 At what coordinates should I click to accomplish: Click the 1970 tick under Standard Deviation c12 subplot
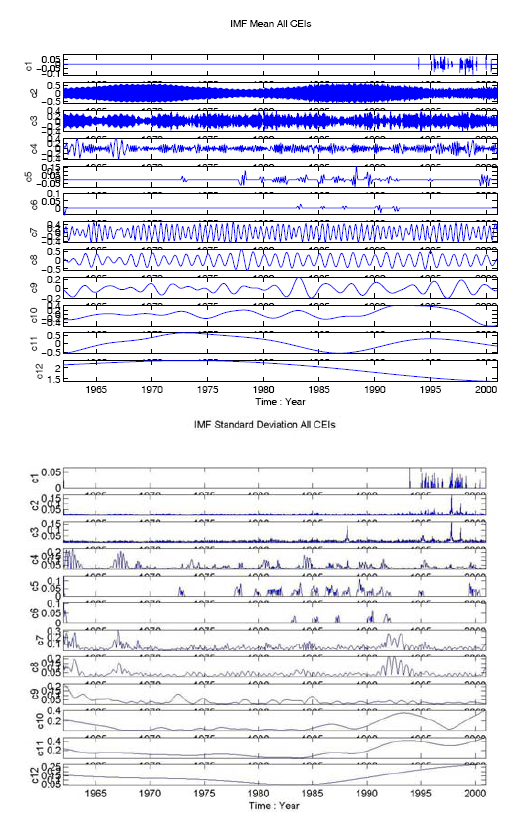[x=150, y=793]
